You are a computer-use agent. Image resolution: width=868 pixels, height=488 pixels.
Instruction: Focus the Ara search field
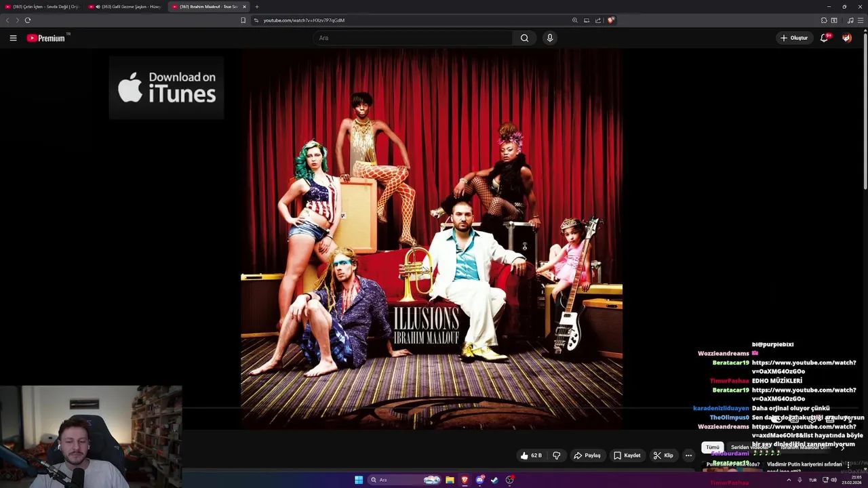pyautogui.click(x=414, y=38)
